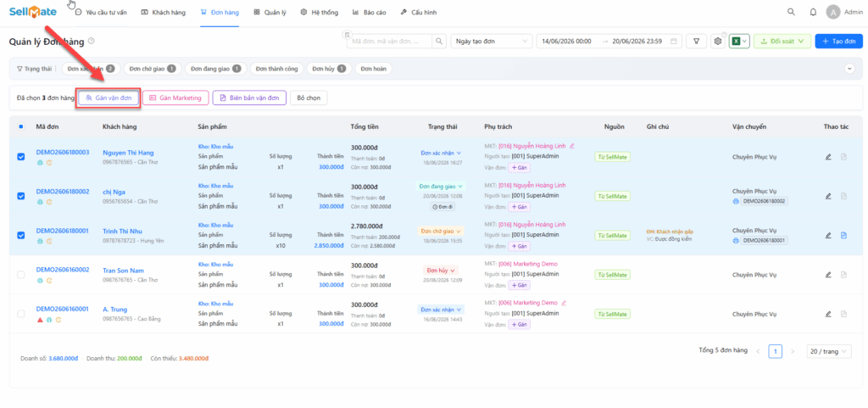Open the Khách hàng menu
The width and height of the screenshot is (868, 408).
tap(164, 12)
